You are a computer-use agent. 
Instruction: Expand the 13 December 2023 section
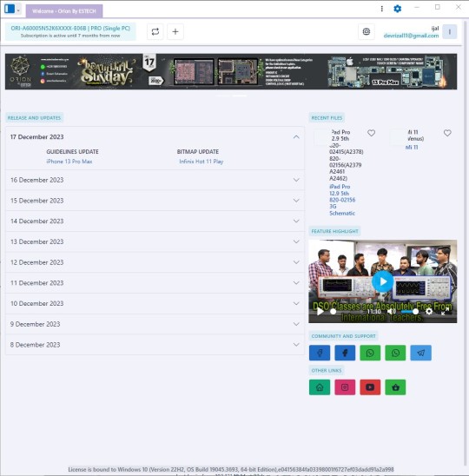click(155, 242)
